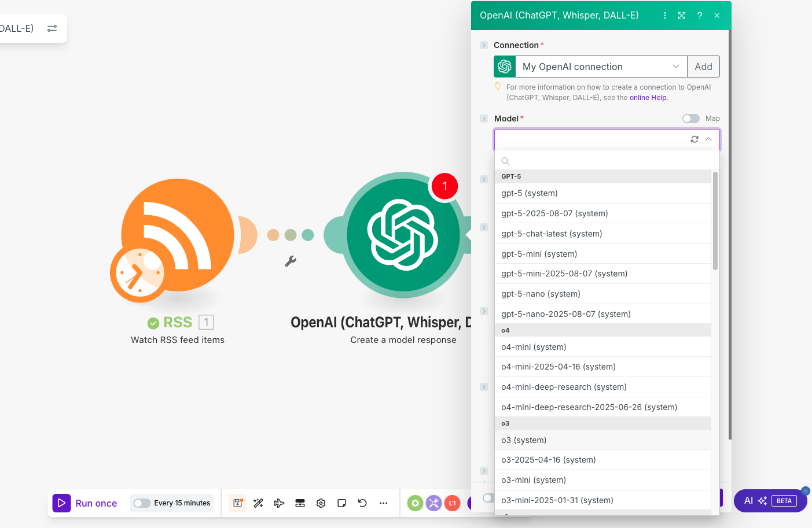The image size is (812, 528).
Task: Close the OpenAI settings panel
Action: click(717, 16)
